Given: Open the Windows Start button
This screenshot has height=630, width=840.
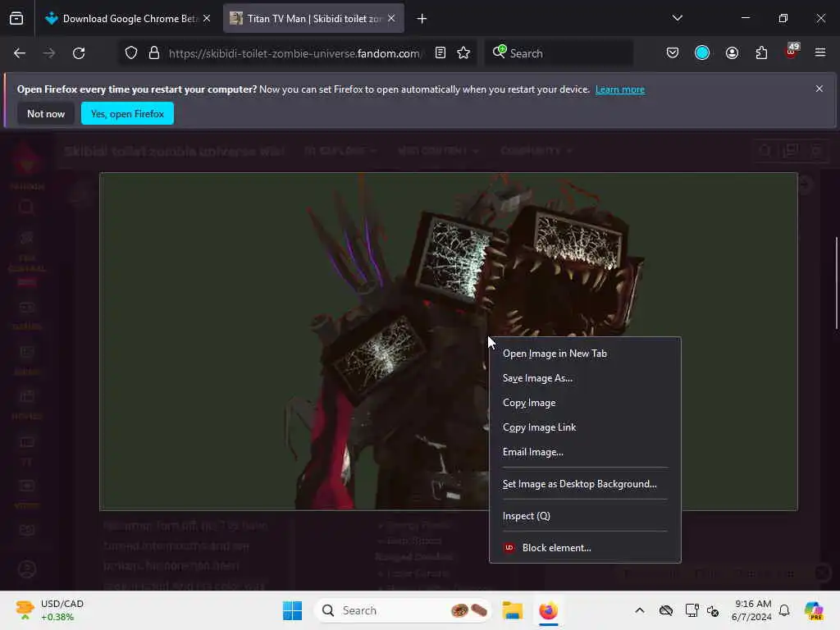Looking at the screenshot, I should pos(293,610).
